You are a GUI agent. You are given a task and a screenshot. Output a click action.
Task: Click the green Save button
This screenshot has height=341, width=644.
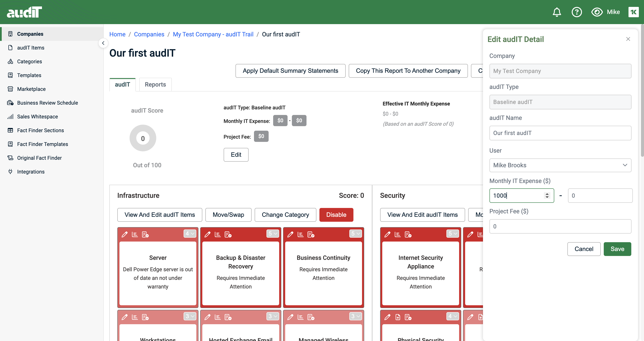coord(617,249)
